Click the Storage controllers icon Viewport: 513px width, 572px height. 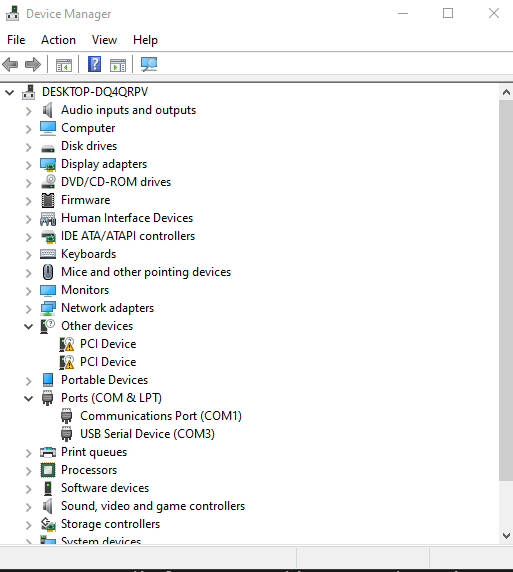[x=48, y=524]
